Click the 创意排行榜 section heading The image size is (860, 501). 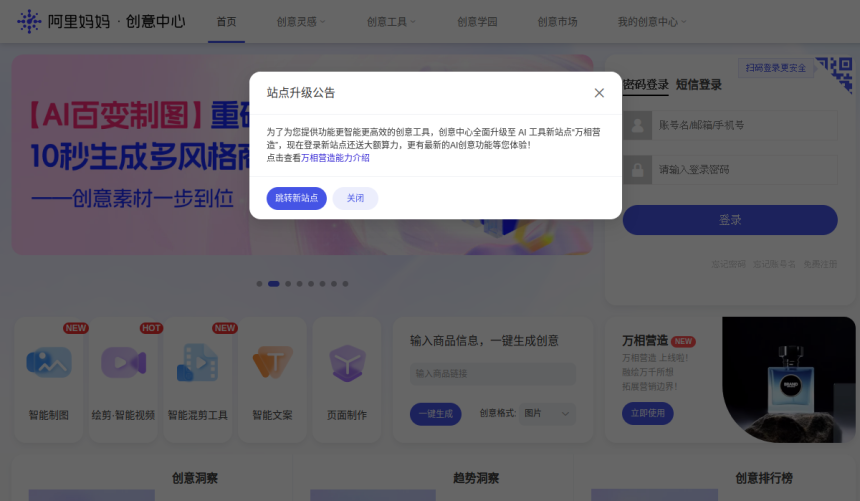pyautogui.click(x=764, y=478)
